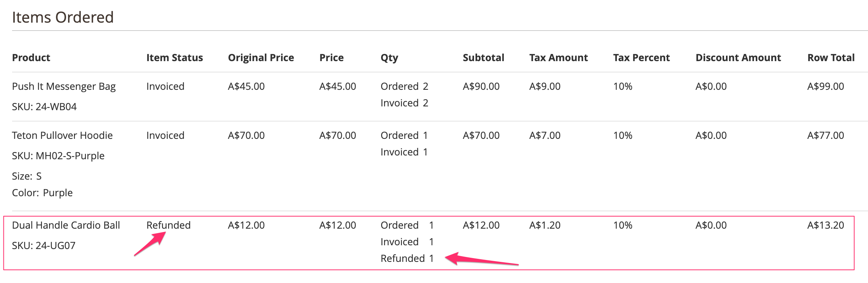This screenshot has width=868, height=283.
Task: Click Dual Handle Cardio Ball product name
Action: tap(66, 225)
